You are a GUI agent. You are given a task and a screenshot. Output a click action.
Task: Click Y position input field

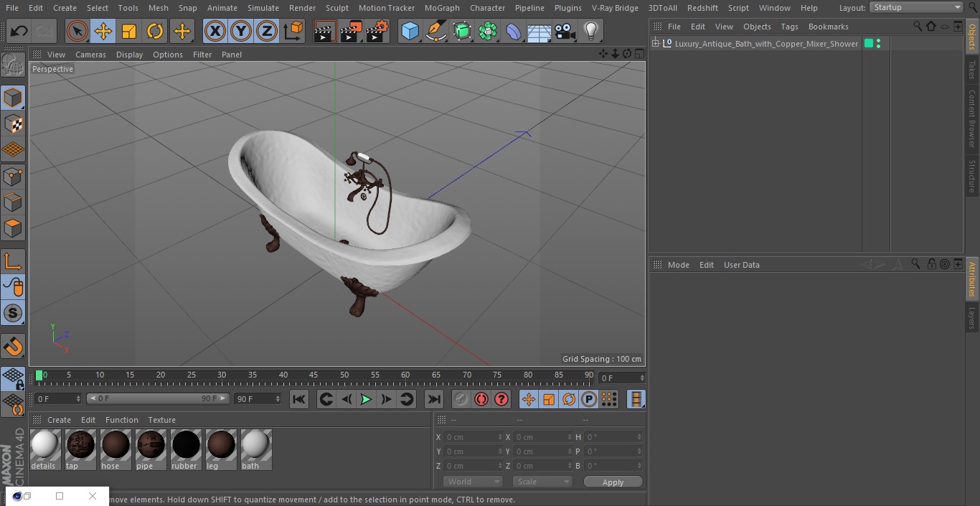(473, 451)
